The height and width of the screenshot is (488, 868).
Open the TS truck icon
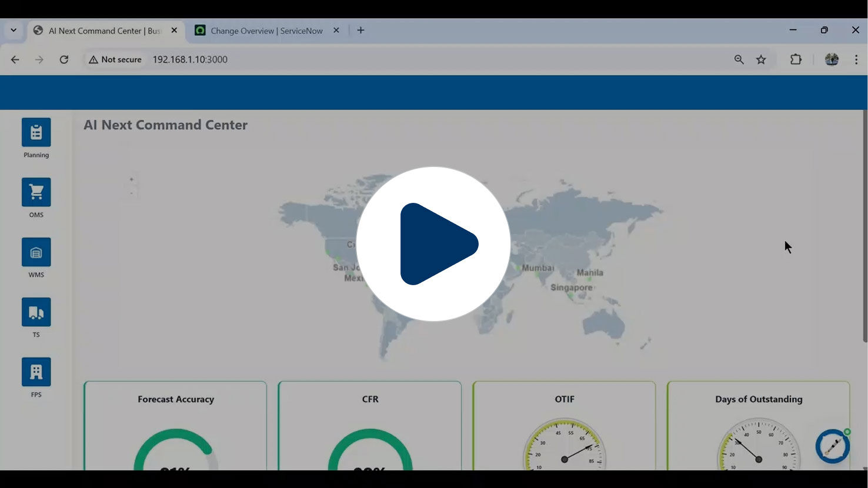tap(36, 312)
